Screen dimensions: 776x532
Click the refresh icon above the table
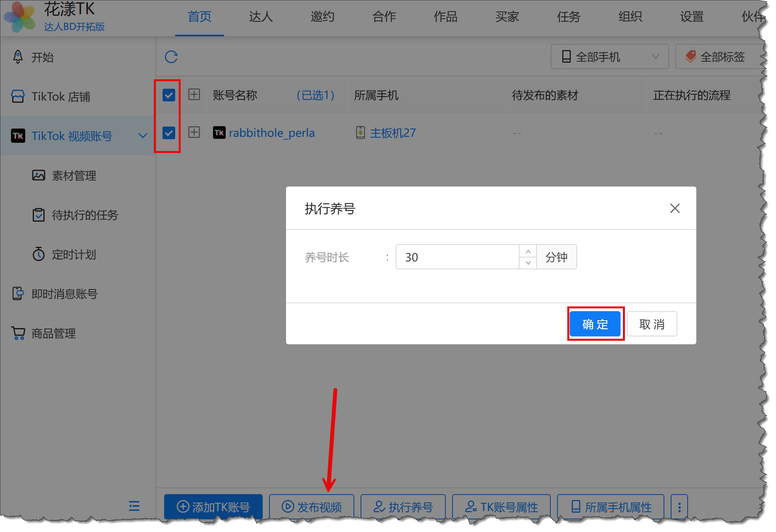tap(171, 57)
